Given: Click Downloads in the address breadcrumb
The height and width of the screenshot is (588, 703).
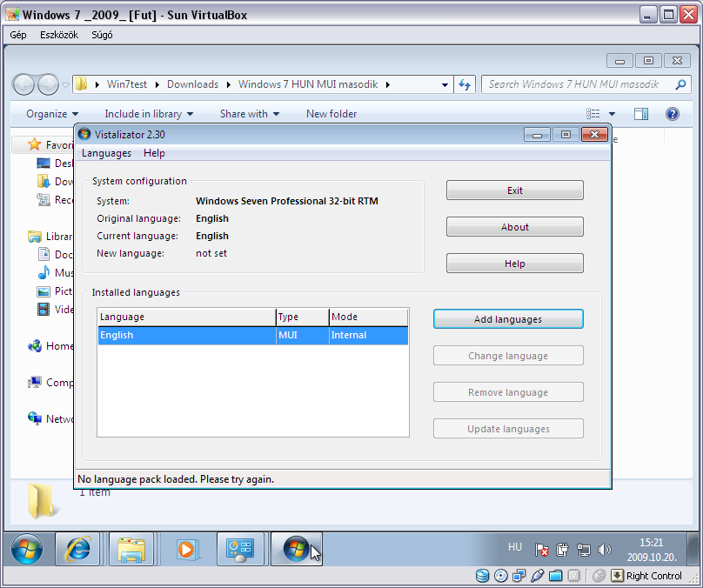Looking at the screenshot, I should coord(193,84).
